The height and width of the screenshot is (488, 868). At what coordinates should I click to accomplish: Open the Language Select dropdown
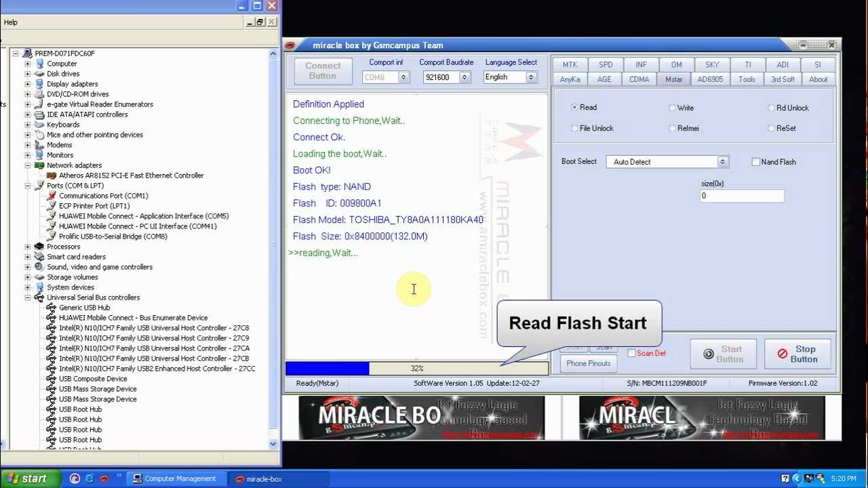coord(531,77)
